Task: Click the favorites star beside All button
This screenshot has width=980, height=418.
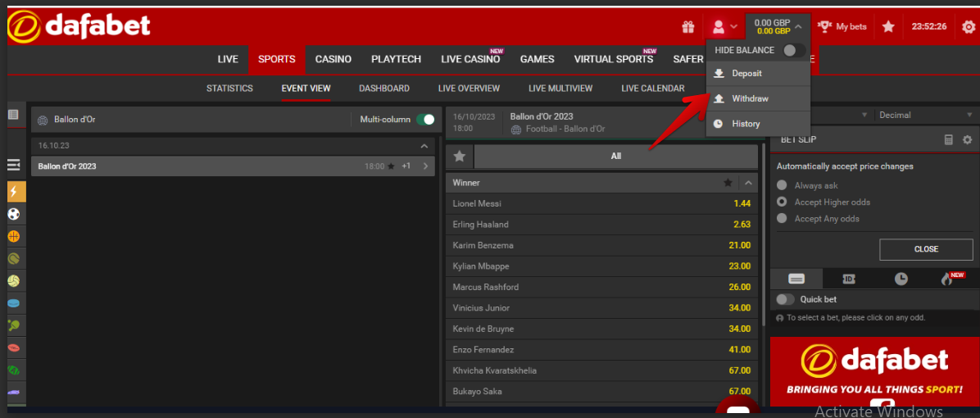Action: tap(460, 157)
